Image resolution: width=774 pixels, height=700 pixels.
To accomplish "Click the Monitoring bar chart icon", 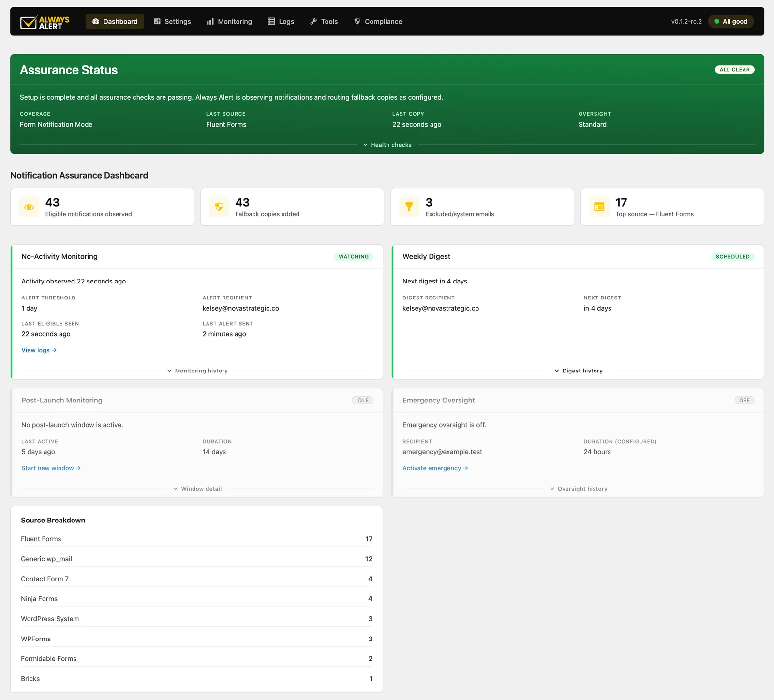I will [210, 21].
